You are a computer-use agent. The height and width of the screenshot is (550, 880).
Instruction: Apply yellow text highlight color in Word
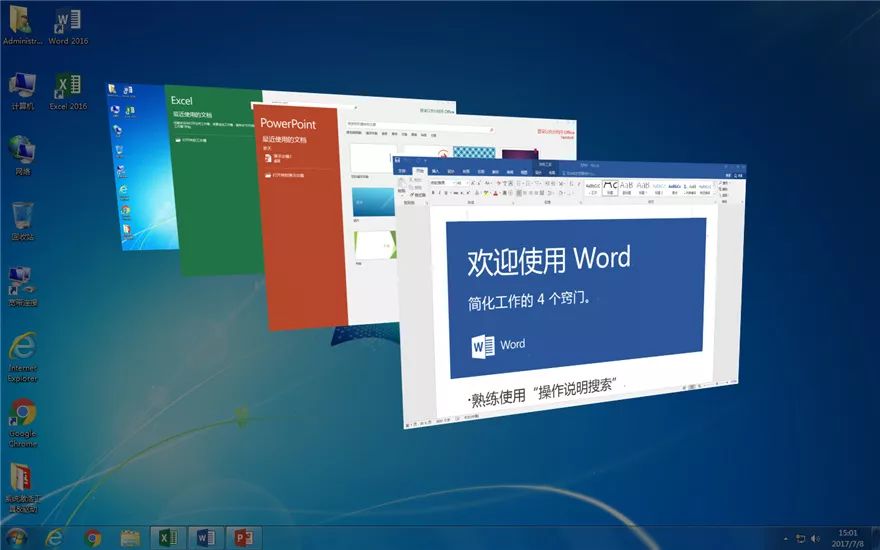(x=485, y=194)
